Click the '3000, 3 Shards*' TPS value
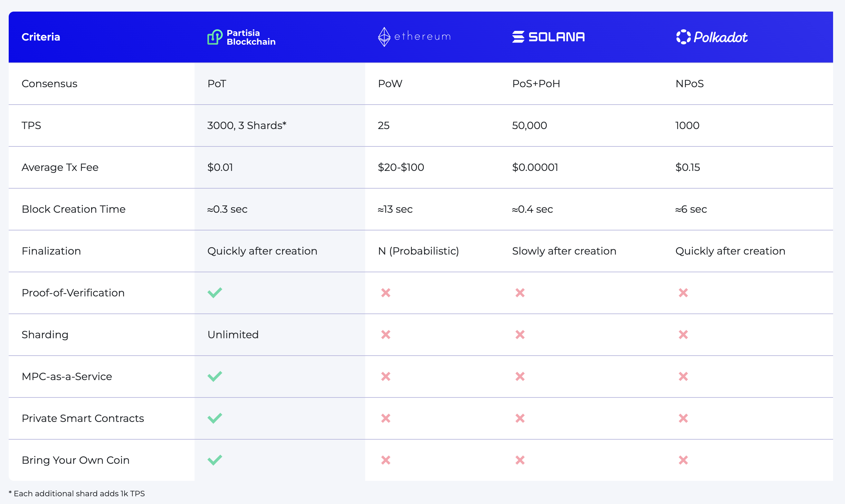This screenshot has width=845, height=504. (x=247, y=125)
